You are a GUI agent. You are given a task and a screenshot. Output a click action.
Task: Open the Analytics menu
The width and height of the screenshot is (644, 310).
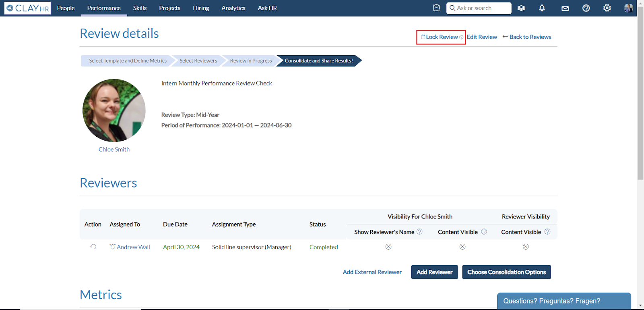(233, 8)
